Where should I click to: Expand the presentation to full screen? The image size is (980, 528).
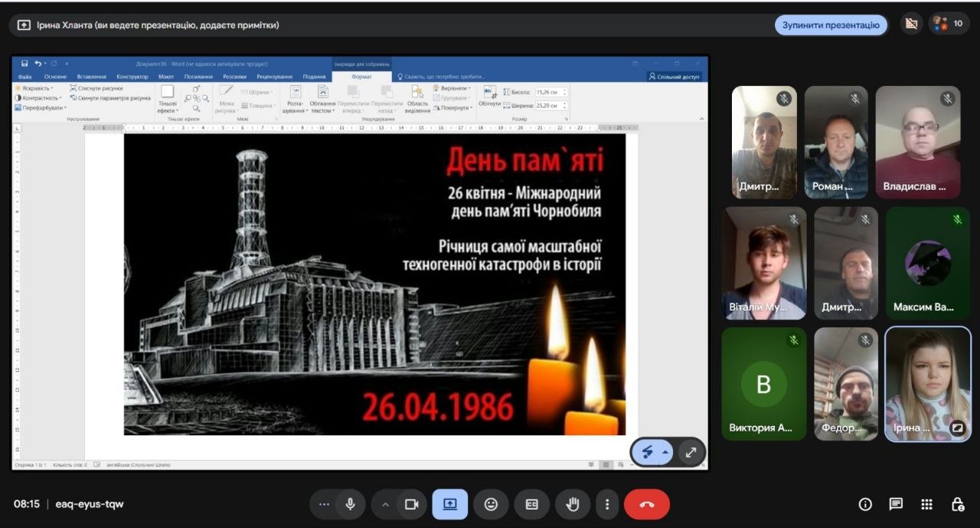[691, 452]
